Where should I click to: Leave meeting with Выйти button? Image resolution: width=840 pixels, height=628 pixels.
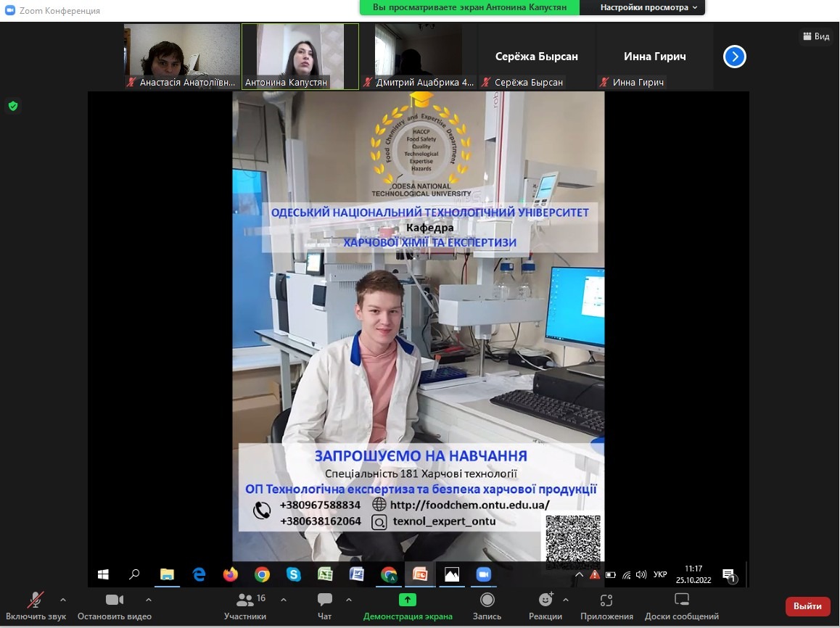point(807,606)
